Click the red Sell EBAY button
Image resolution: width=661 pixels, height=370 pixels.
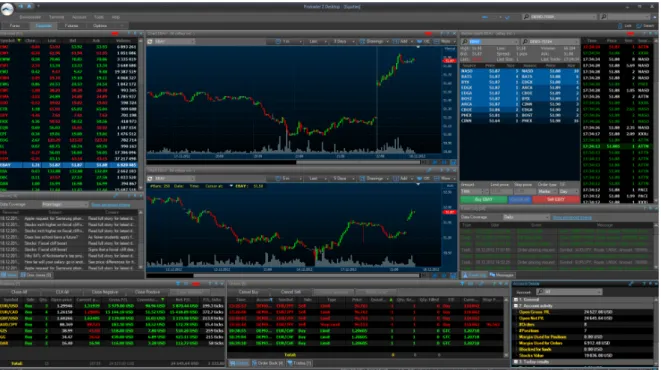pyautogui.click(x=556, y=200)
